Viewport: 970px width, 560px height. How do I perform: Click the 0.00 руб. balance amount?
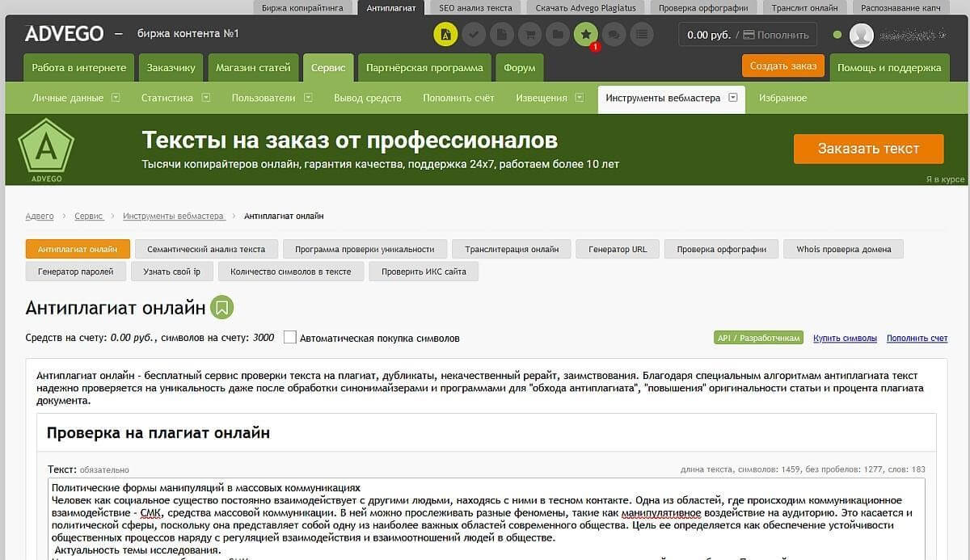(x=709, y=35)
